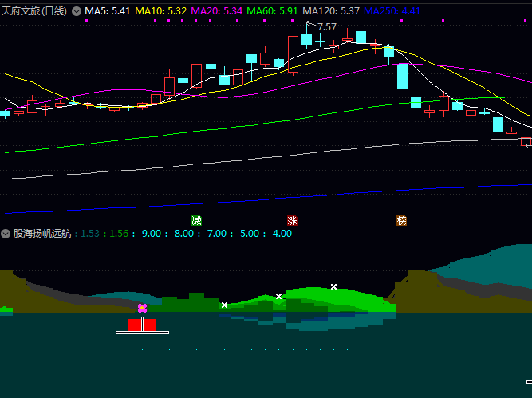Screen dimensions: 532x398
Task: Click the orange 榜 event marker
Action: pos(401,220)
